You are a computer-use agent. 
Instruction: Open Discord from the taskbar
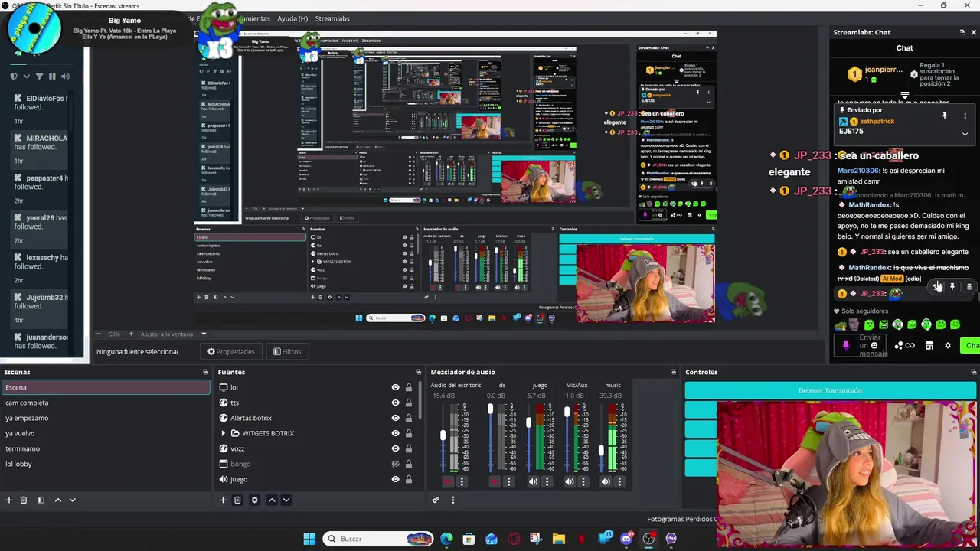pos(626,539)
